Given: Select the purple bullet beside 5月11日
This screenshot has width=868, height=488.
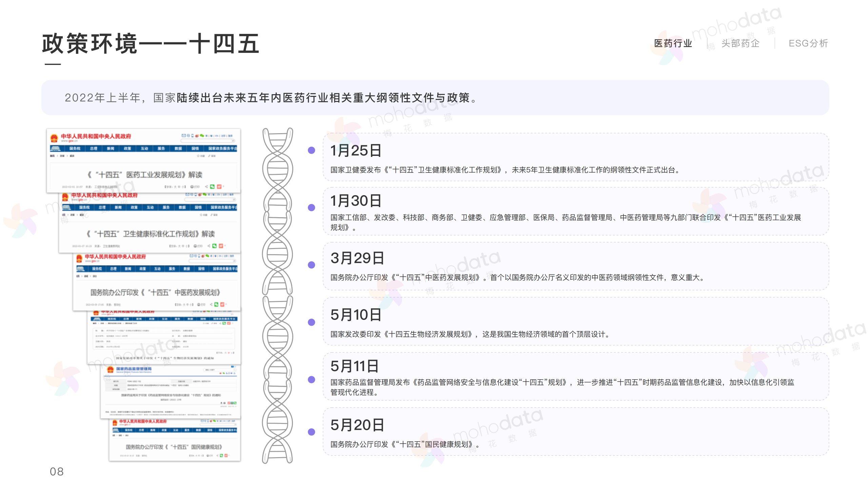Looking at the screenshot, I should point(311,380).
